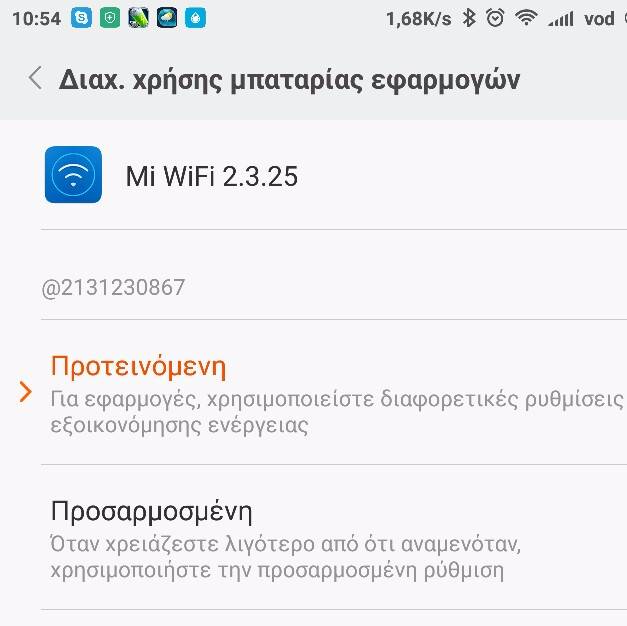Tap the page title Διαχ. χρήσης μπαταρίας εφαρμογών
This screenshot has height=626, width=627.
click(x=289, y=80)
